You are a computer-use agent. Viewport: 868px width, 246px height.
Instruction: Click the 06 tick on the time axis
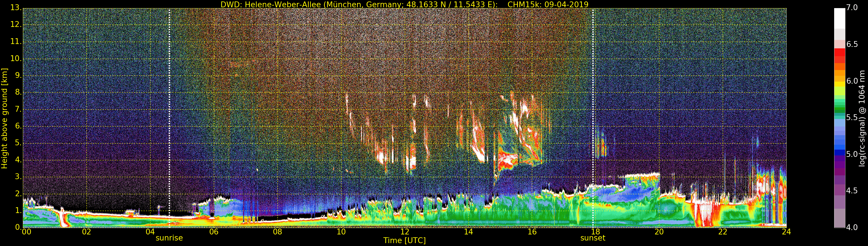214,232
